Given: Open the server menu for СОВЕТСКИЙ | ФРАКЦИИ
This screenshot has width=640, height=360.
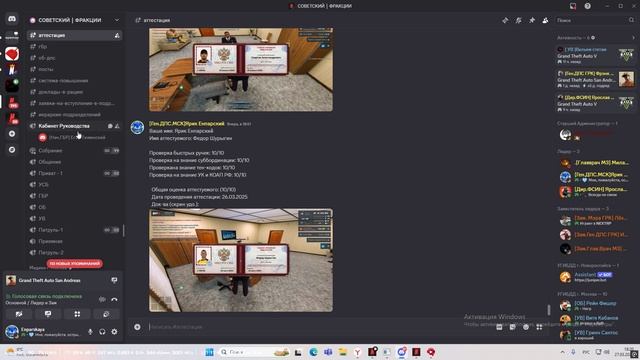Looking at the screenshot, I should tap(75, 20).
